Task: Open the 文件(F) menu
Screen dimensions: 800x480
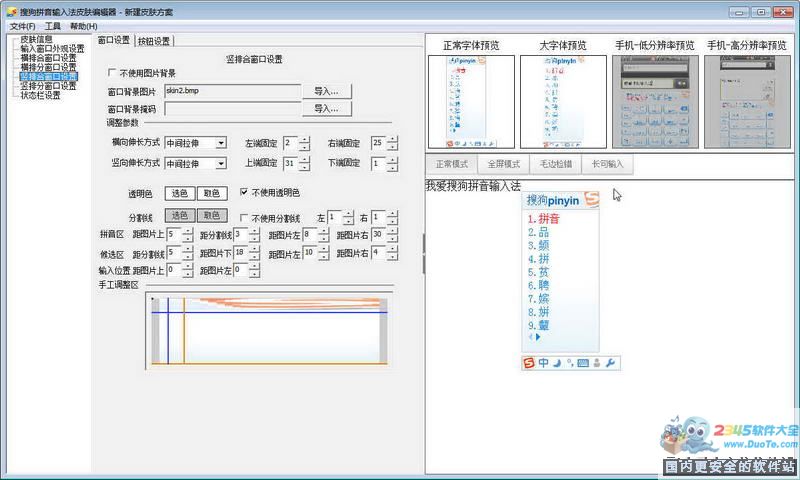Action: click(x=22, y=26)
